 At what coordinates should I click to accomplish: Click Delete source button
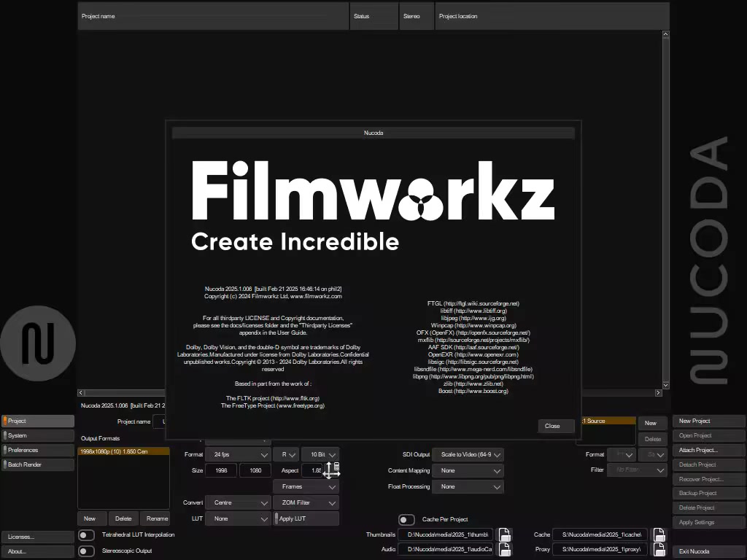pyautogui.click(x=653, y=439)
